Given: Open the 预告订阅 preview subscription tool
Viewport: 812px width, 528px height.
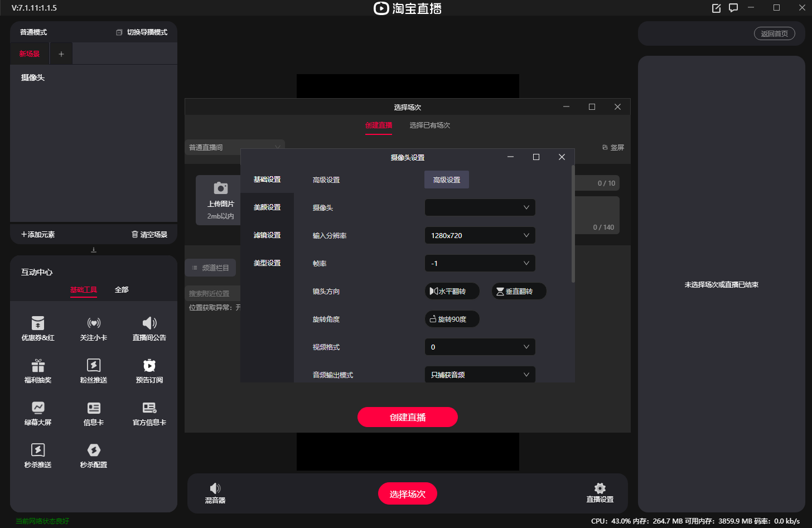Looking at the screenshot, I should coord(149,371).
